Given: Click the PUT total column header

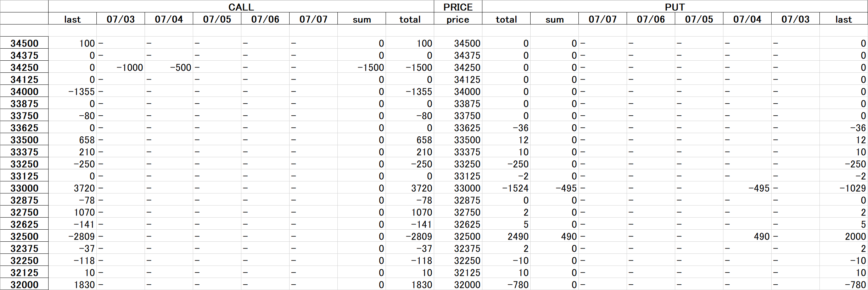Looking at the screenshot, I should point(506,19).
